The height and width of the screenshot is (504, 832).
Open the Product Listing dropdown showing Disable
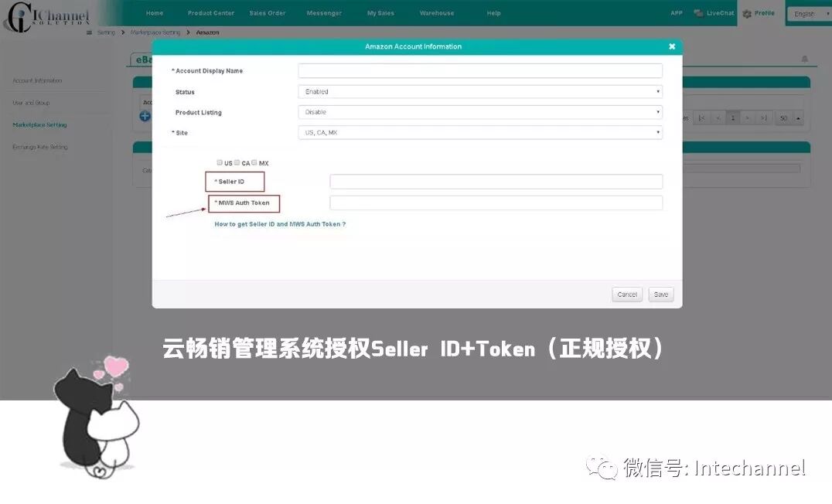[480, 112]
